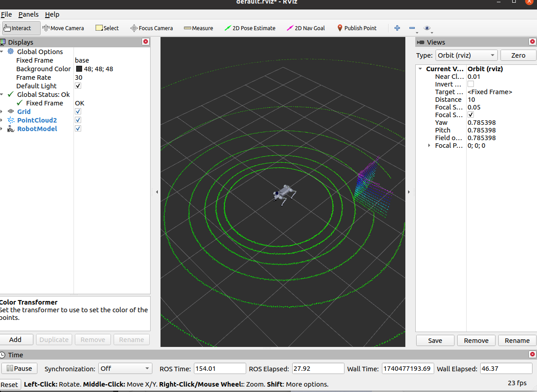Image resolution: width=537 pixels, height=392 pixels.
Task: Collapse the Global Options tree node
Action: (2, 51)
